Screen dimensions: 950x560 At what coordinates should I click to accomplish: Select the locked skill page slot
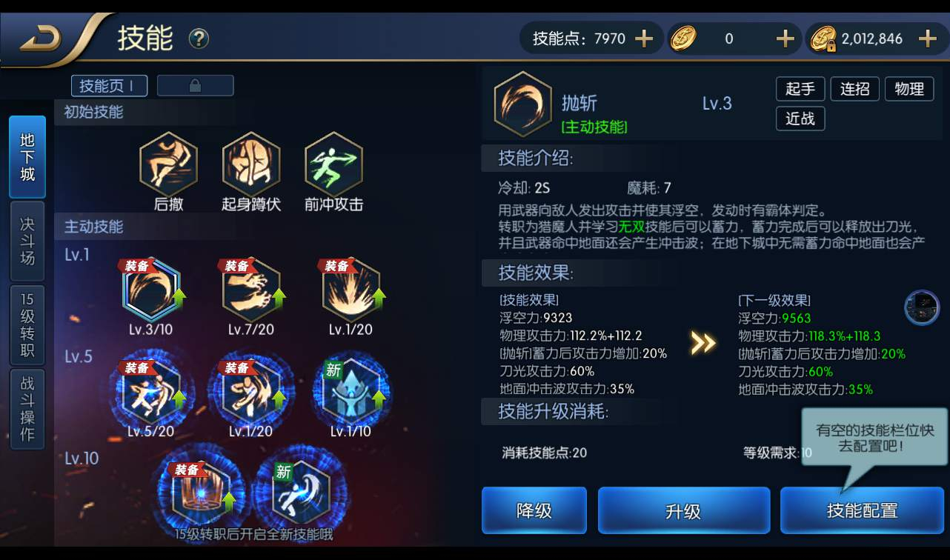tap(195, 86)
